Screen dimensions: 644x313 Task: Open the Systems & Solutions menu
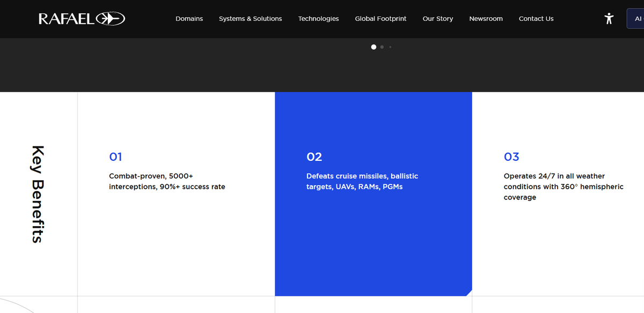coord(251,19)
